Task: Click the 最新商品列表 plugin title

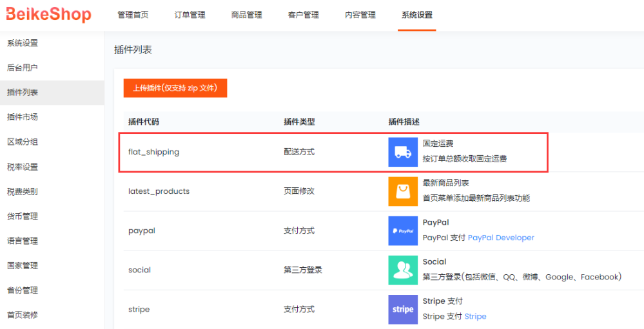Action: 446,183
